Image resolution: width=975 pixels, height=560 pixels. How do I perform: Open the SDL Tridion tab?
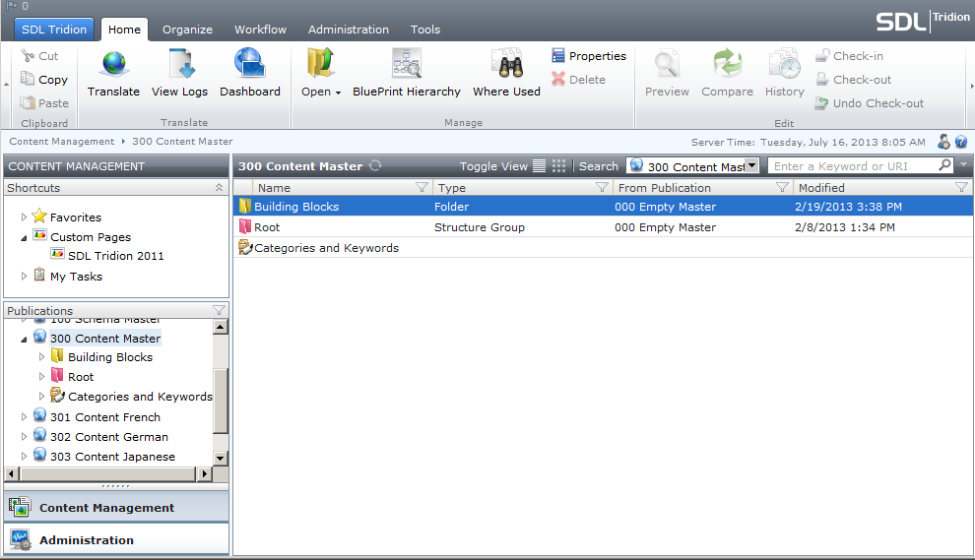coord(54,30)
